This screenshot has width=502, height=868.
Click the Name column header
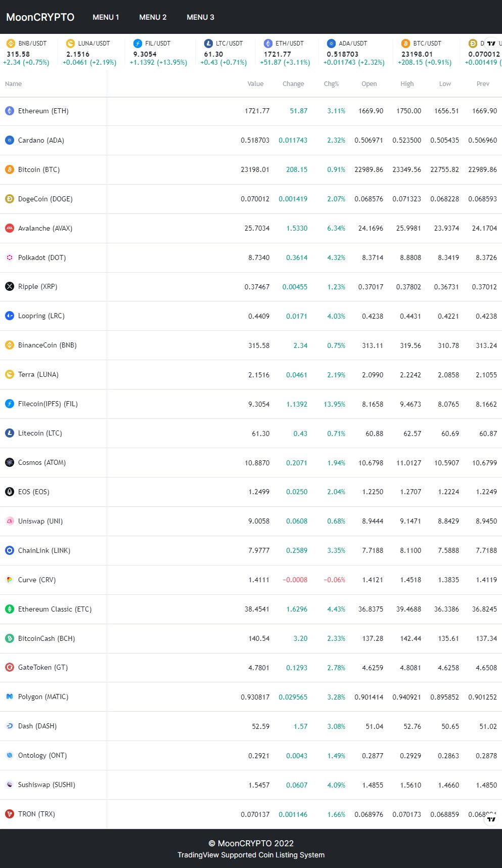point(14,84)
